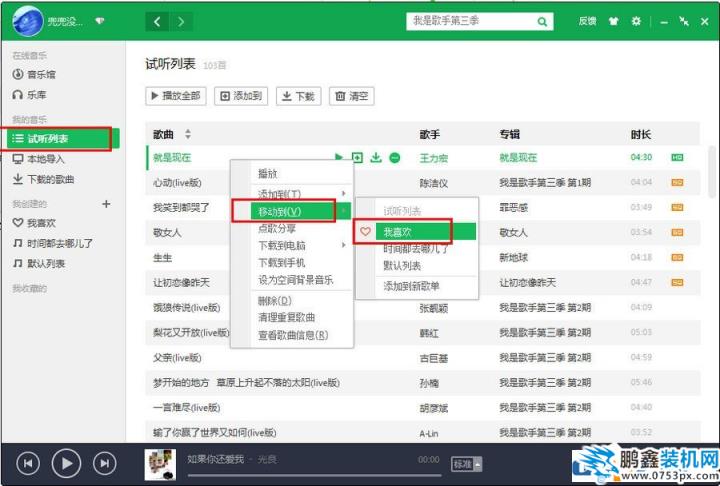The height and width of the screenshot is (486, 720).
Task: Click 播放全部 button
Action: tap(176, 96)
